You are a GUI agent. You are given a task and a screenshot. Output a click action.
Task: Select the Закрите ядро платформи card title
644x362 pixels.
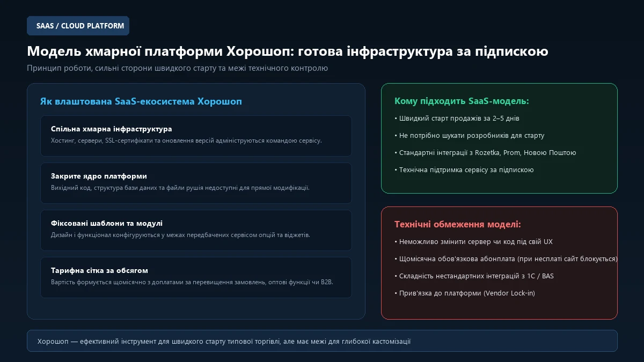99,176
